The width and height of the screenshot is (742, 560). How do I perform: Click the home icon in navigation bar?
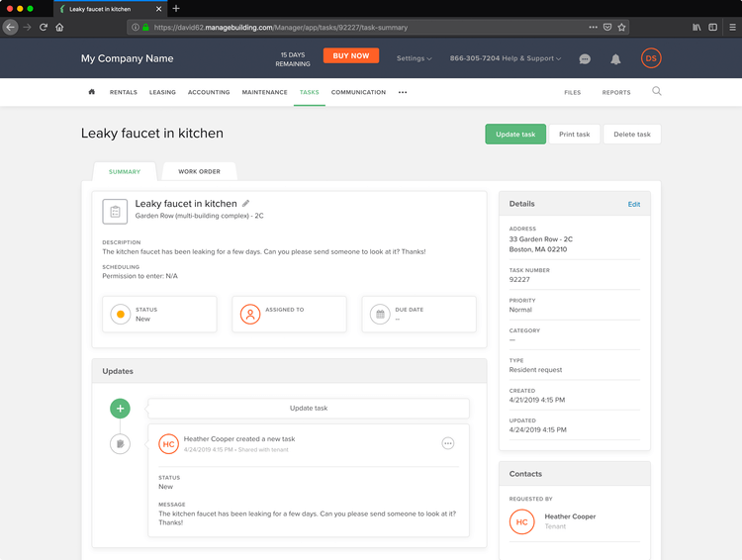(92, 92)
